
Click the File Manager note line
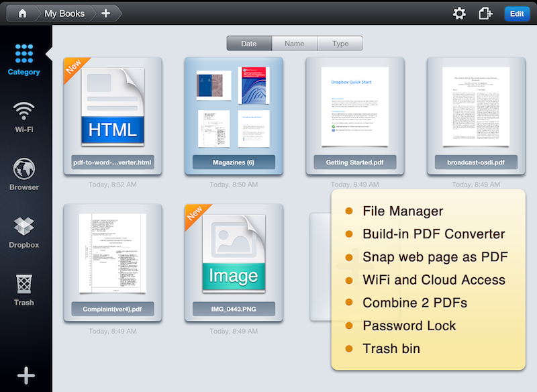pyautogui.click(x=403, y=211)
